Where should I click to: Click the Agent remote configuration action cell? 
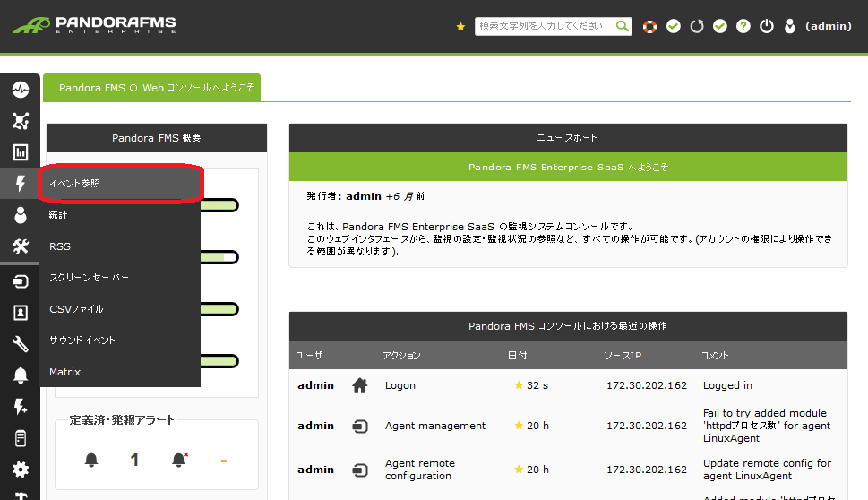click(x=420, y=470)
